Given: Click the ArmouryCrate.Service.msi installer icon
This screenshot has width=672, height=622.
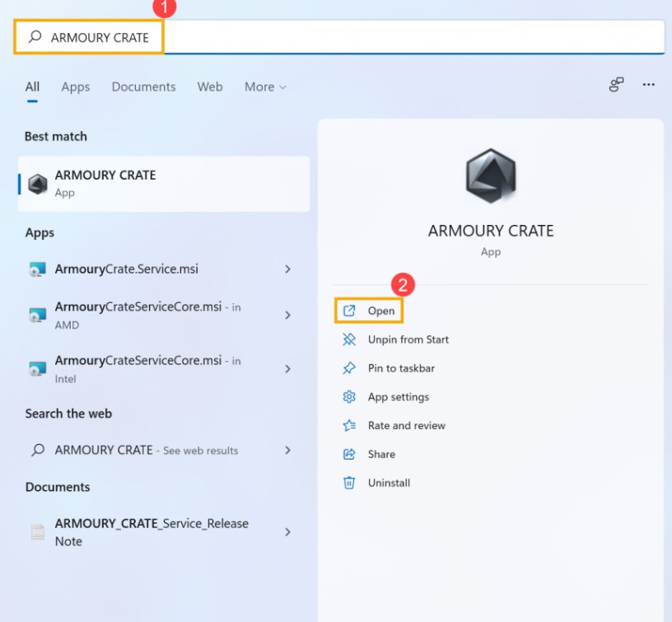Looking at the screenshot, I should [x=37, y=269].
